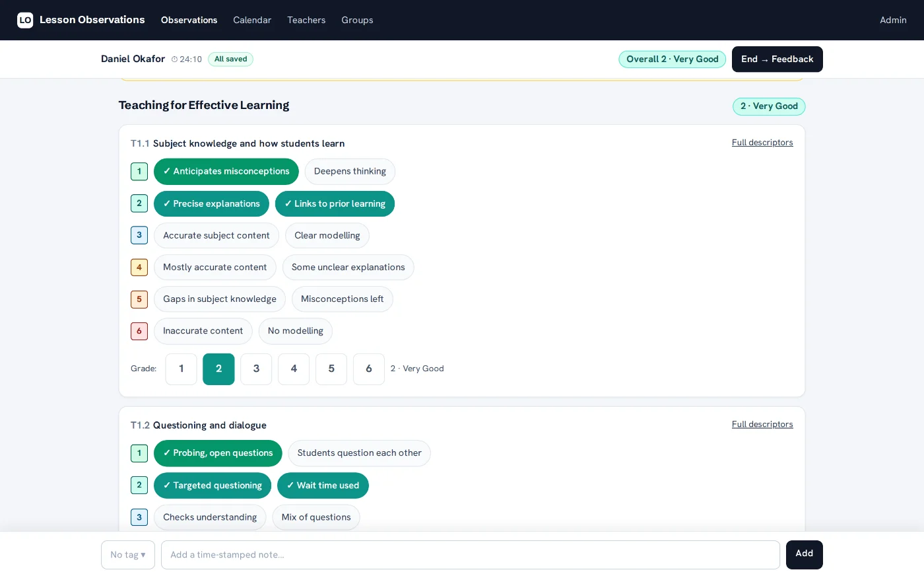Select the Misconceptions left chip

(x=343, y=299)
